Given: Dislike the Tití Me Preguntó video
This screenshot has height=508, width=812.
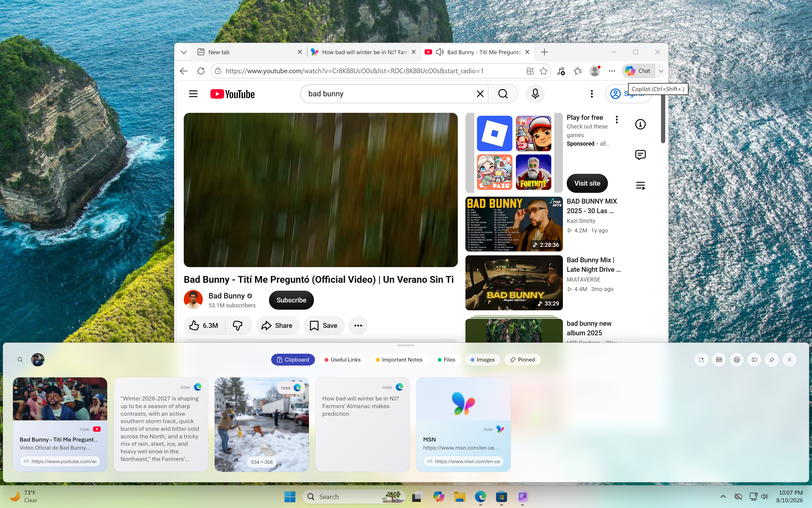Looking at the screenshot, I should click(238, 326).
